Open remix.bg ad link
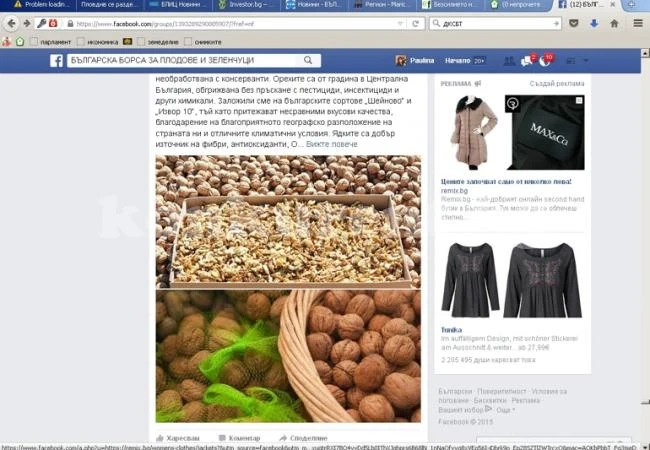Screen dimensions: 650x450 pyautogui.click(x=454, y=191)
